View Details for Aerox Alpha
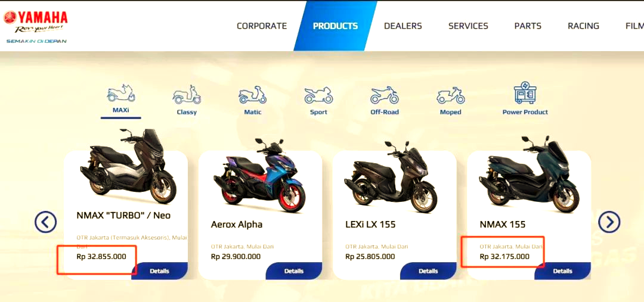The image size is (644, 302). coord(293,271)
